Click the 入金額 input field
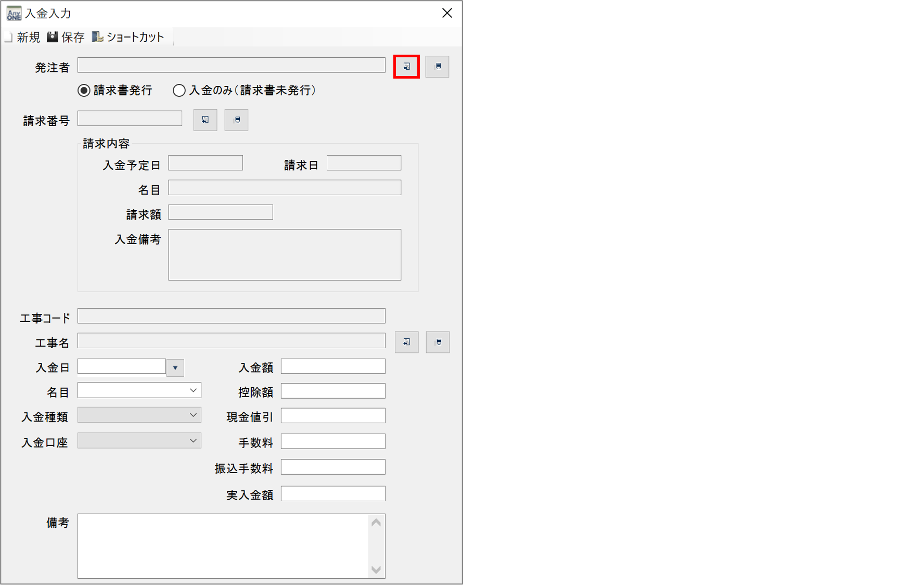Screen dimensions: 924x585 pyautogui.click(x=333, y=366)
